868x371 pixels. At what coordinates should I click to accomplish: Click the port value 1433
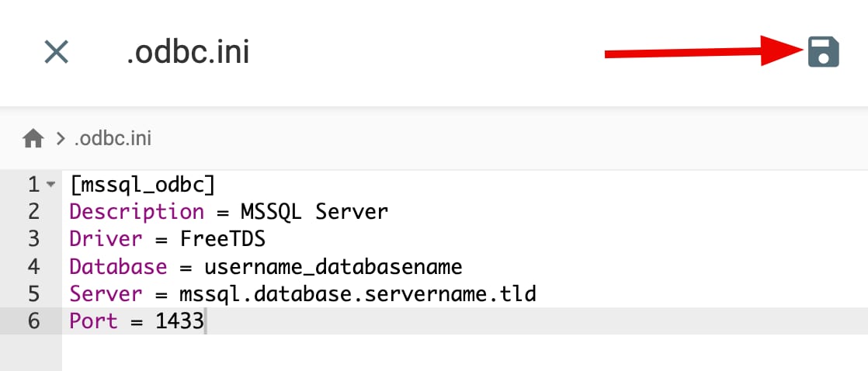(x=179, y=321)
